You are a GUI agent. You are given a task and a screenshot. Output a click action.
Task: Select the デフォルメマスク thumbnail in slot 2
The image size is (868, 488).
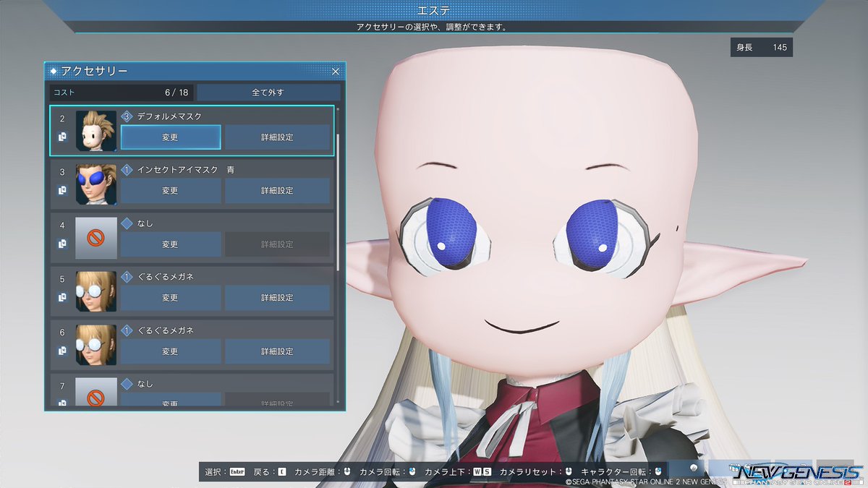pyautogui.click(x=96, y=131)
